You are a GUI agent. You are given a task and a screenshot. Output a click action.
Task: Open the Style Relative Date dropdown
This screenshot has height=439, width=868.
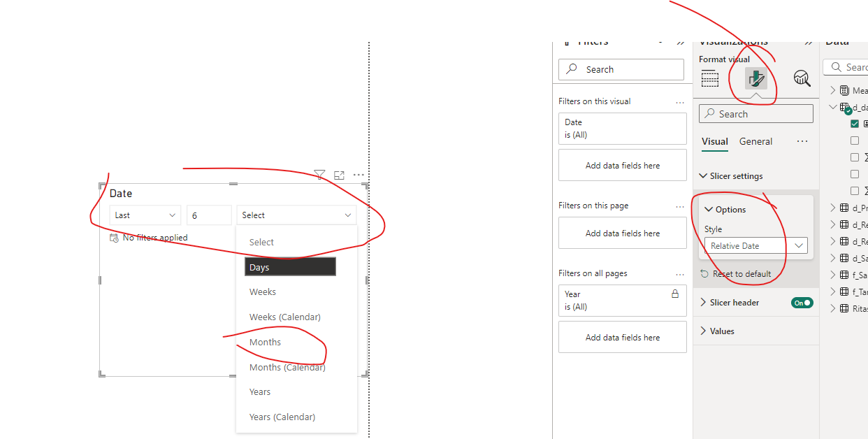[x=755, y=246]
